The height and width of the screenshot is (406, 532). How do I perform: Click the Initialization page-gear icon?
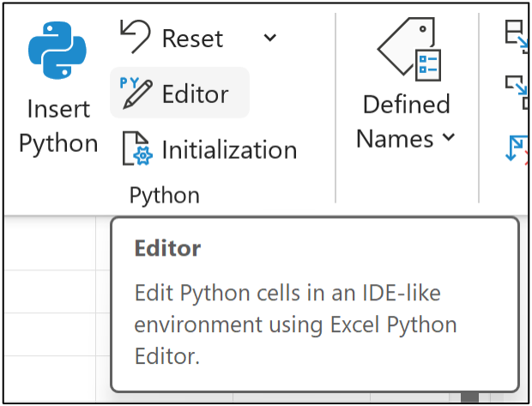[136, 148]
